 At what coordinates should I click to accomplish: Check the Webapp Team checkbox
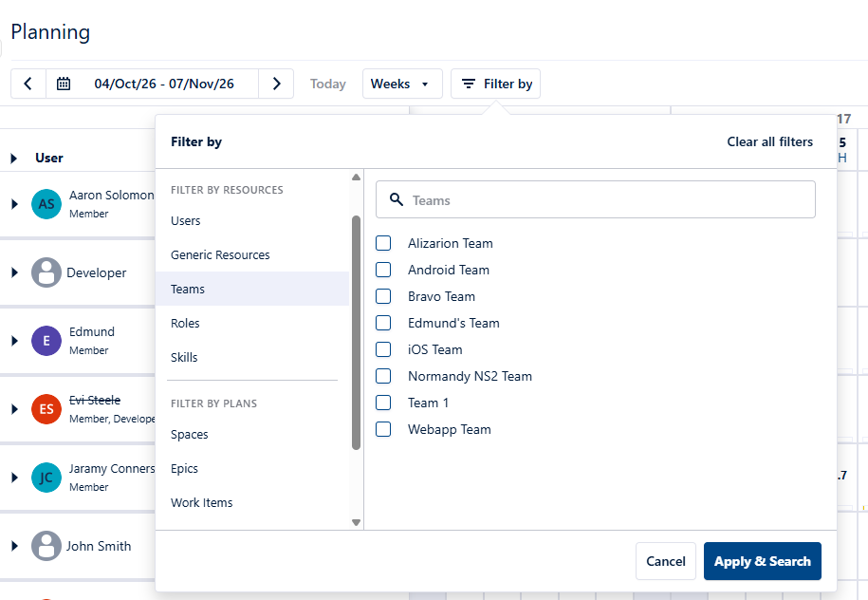tap(383, 429)
